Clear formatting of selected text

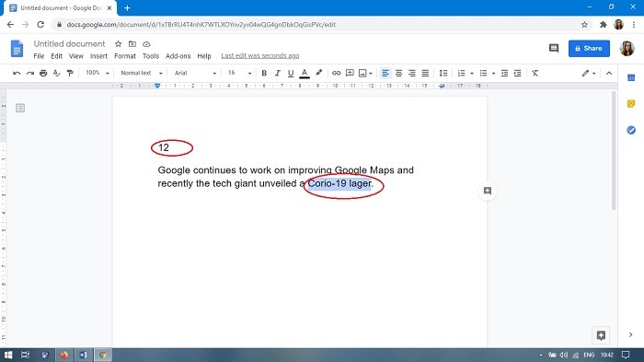535,73
